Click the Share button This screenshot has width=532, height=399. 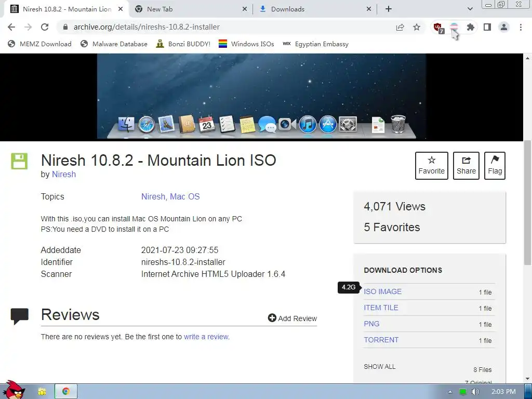pyautogui.click(x=466, y=166)
